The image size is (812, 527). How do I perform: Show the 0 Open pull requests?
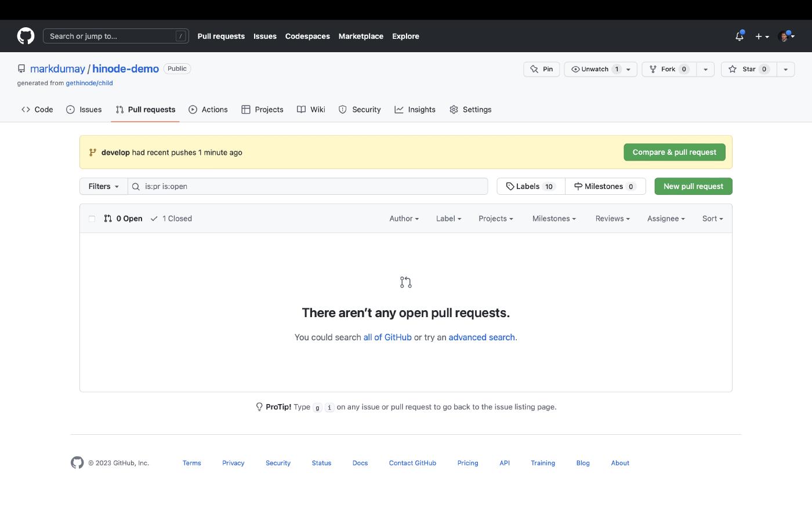coord(123,219)
